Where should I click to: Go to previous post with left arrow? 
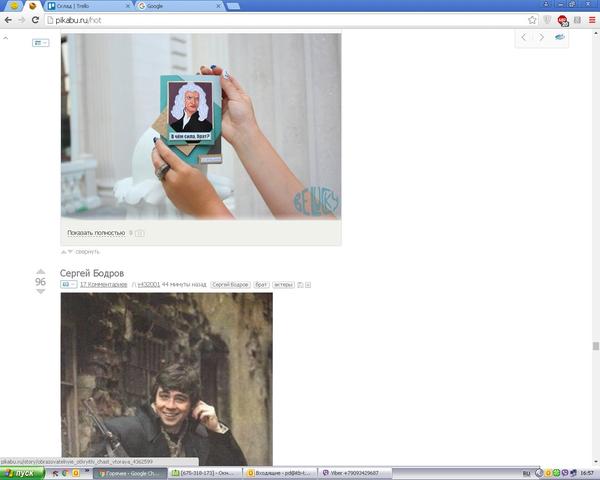525,37
